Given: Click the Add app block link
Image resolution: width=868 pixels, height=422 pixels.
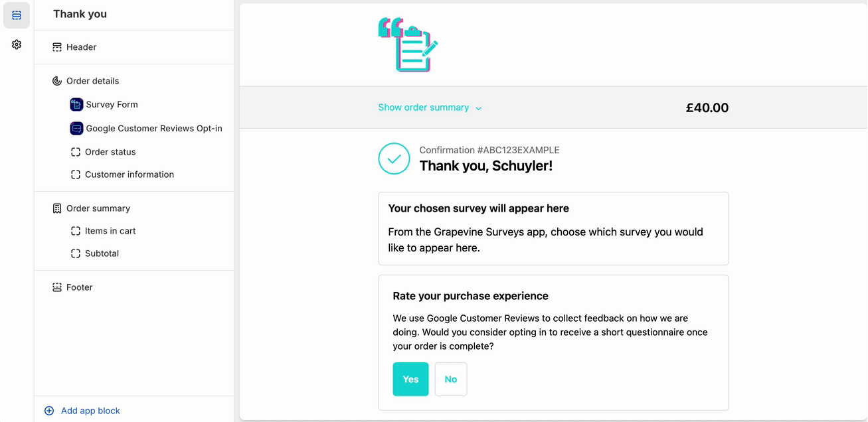Looking at the screenshot, I should (90, 411).
